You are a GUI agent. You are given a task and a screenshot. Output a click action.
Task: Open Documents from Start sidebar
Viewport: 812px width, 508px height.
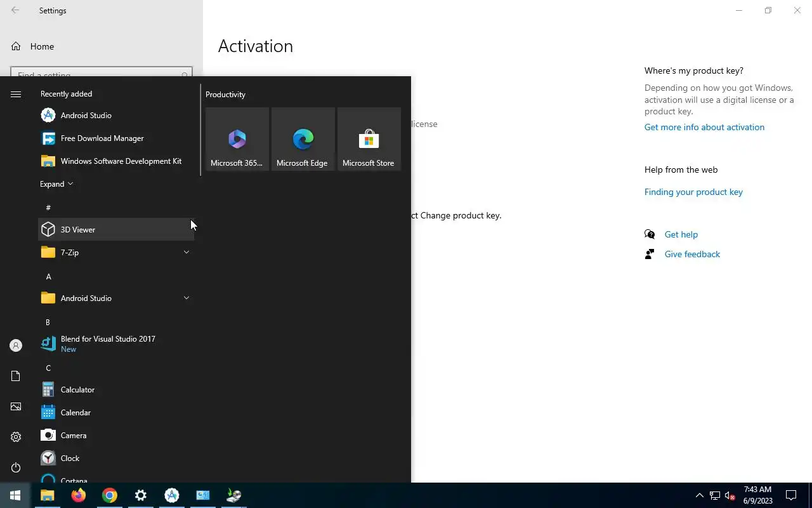point(16,376)
